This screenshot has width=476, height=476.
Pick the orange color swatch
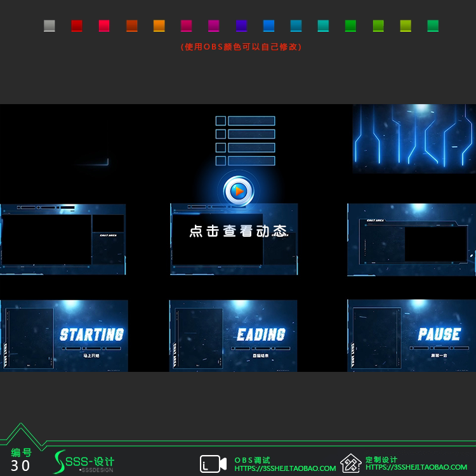pyautogui.click(x=159, y=26)
